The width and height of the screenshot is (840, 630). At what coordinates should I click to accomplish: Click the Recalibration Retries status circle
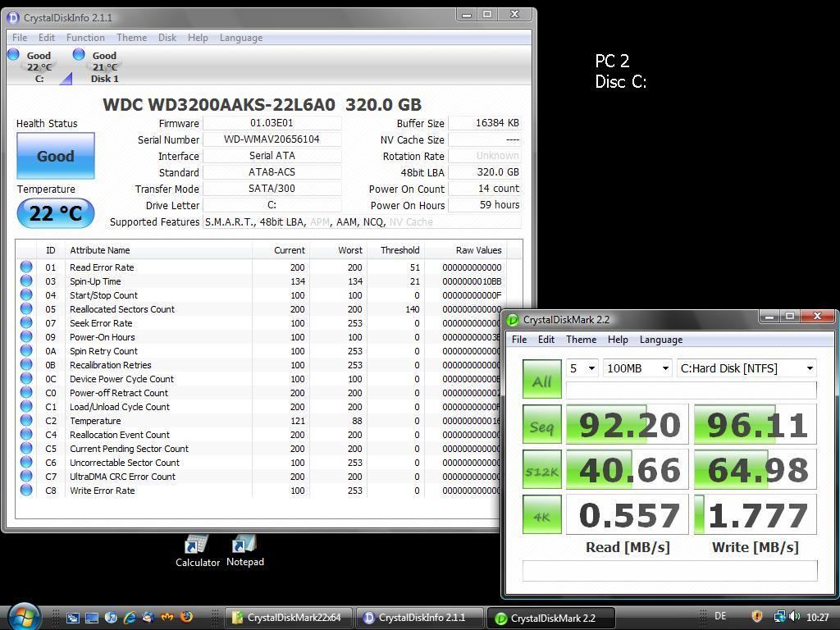coord(26,364)
